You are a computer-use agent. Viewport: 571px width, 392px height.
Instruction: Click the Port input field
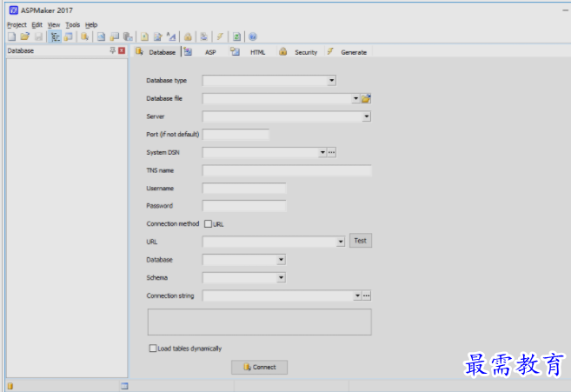click(x=236, y=135)
